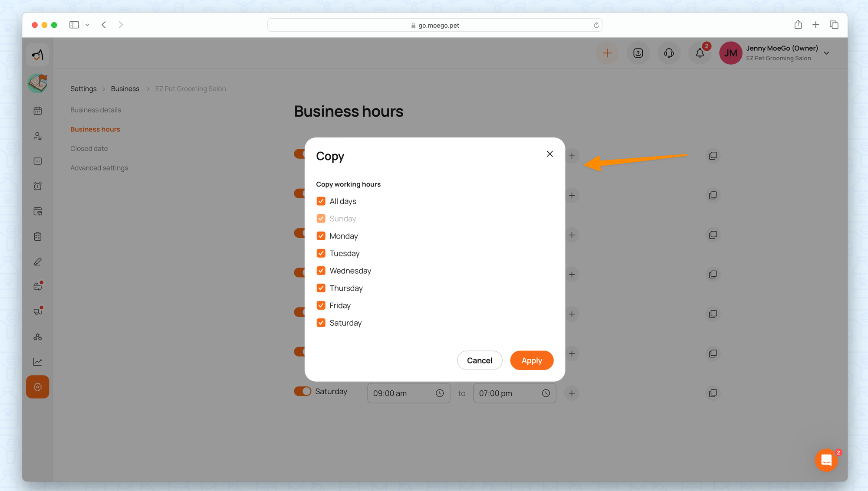Uncheck the All days checkbox
The image size is (868, 491).
coord(321,201)
